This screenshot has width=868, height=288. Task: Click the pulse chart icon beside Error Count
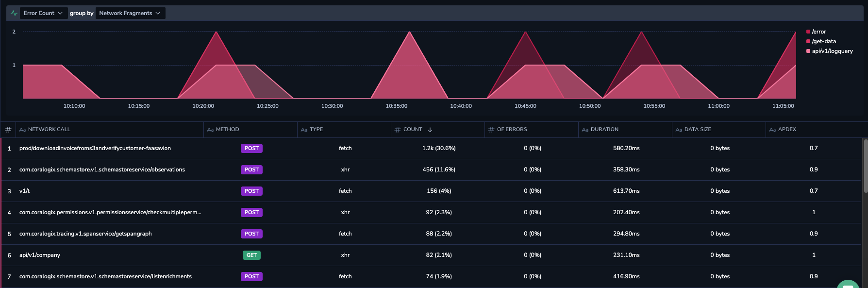coord(14,13)
